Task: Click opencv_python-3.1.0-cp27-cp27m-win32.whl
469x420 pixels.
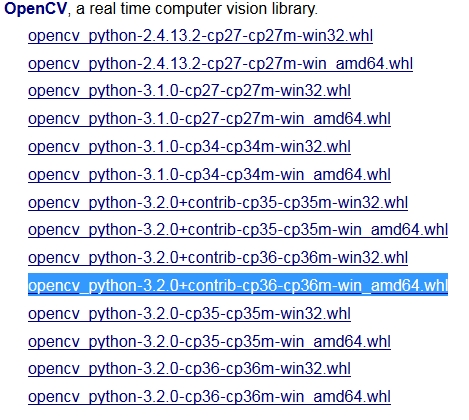Action: coord(189,91)
